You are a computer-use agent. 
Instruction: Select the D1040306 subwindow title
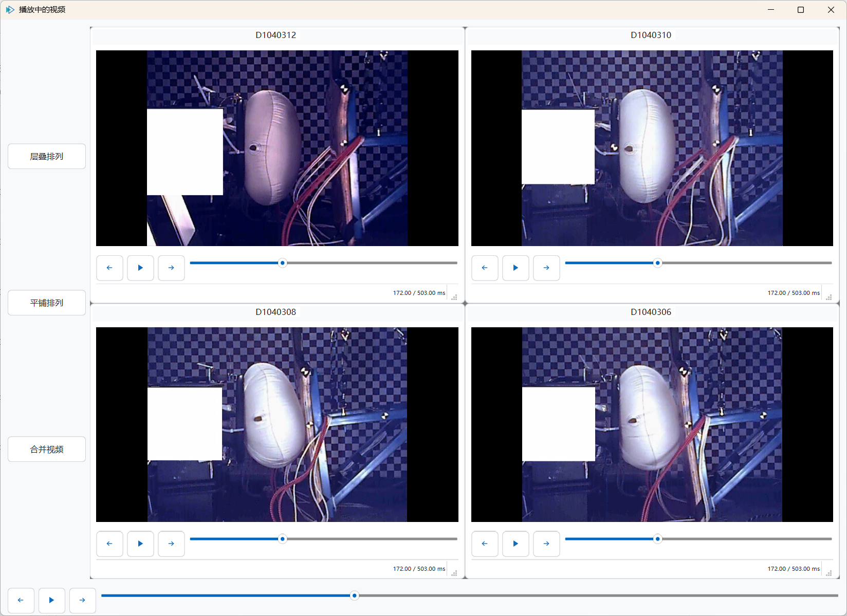pyautogui.click(x=651, y=312)
